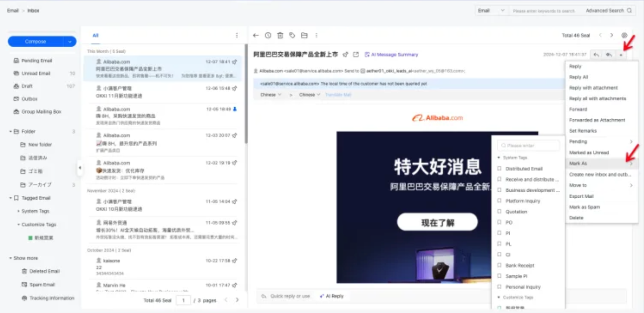Viewport: 644px width, 313px height.
Task: Select Forward from the context menu
Action: coord(578,109)
